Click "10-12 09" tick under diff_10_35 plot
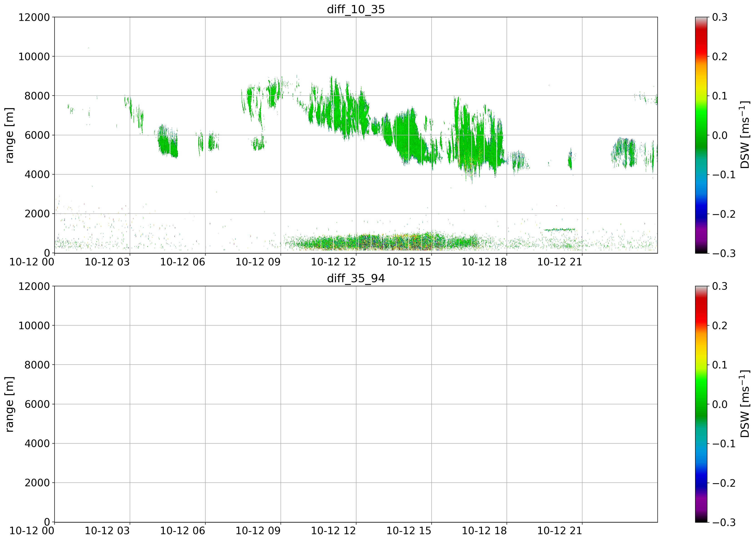The image size is (756, 541). (258, 262)
